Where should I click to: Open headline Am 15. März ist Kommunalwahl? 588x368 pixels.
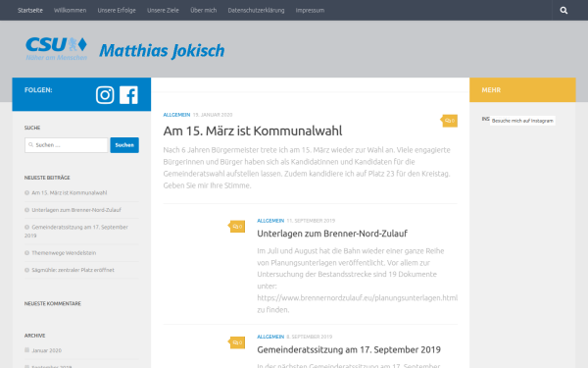tap(253, 131)
